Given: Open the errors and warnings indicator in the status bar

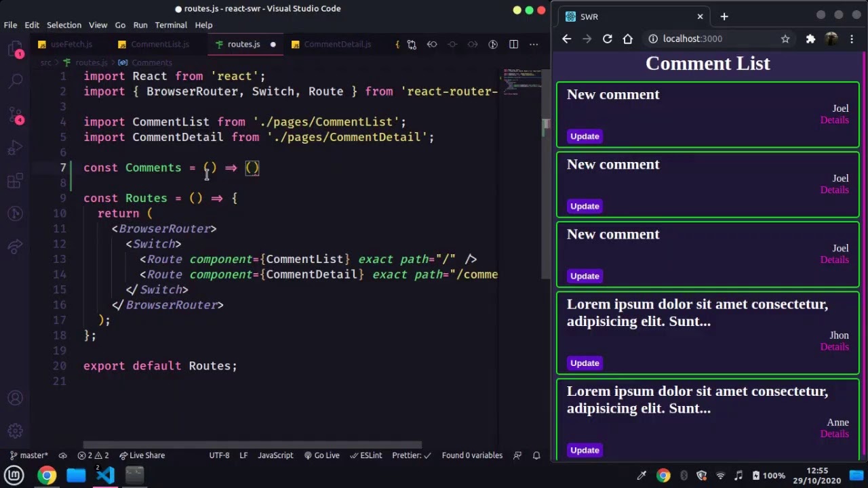Looking at the screenshot, I should [93, 455].
